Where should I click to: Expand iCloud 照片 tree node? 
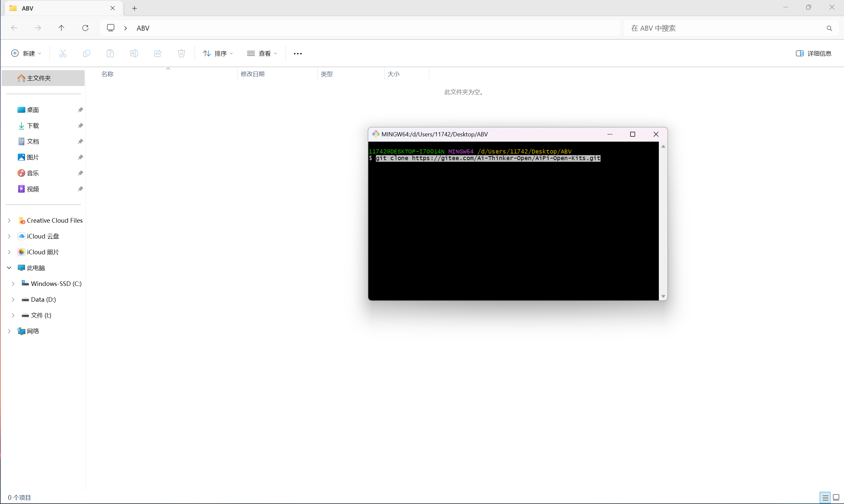[x=9, y=252]
